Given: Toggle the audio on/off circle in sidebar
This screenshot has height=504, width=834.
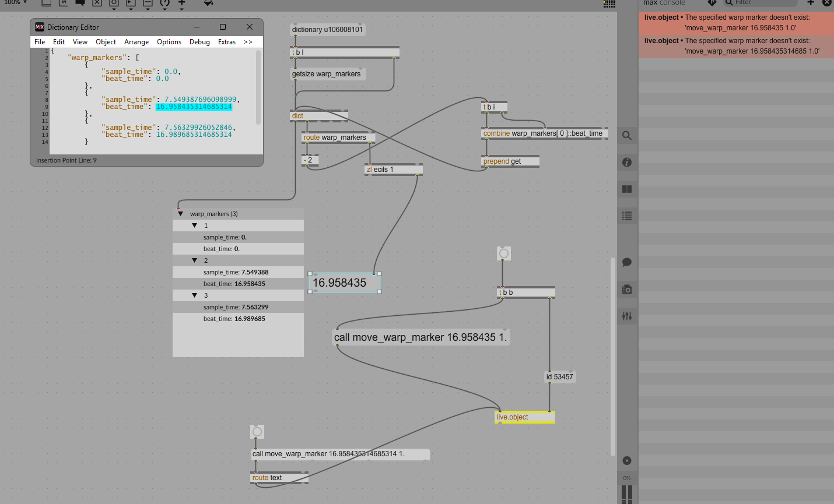Looking at the screenshot, I should (x=627, y=460).
